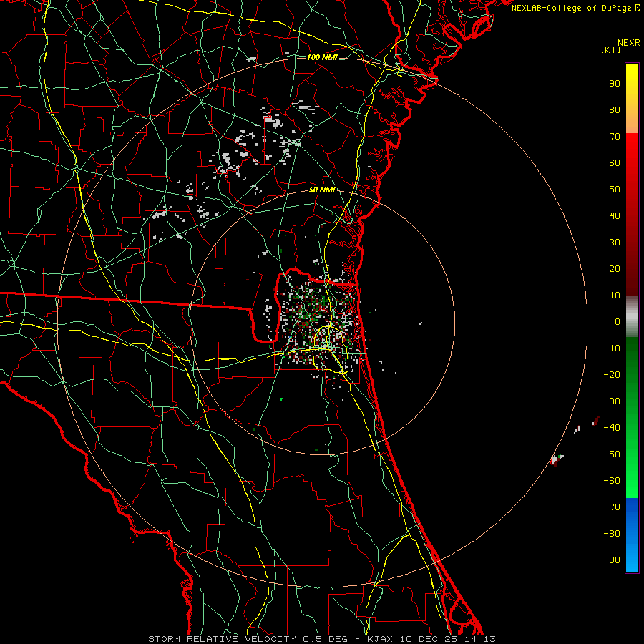Click the [KT] units label
Viewport: 644px width, 644px height.
click(611, 49)
